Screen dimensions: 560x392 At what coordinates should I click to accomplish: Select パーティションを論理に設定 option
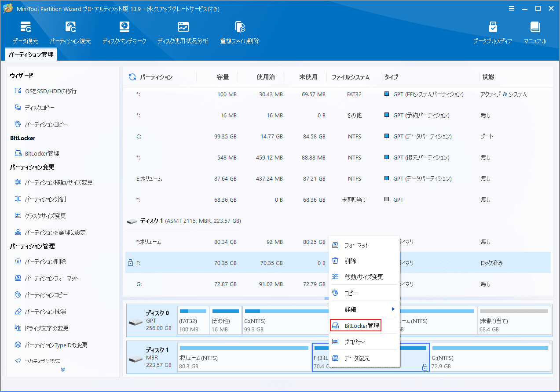(50, 232)
